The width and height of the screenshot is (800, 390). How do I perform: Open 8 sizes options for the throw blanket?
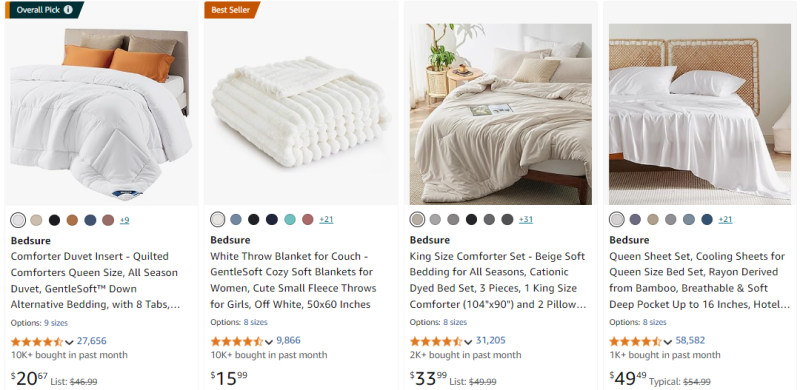tap(255, 322)
